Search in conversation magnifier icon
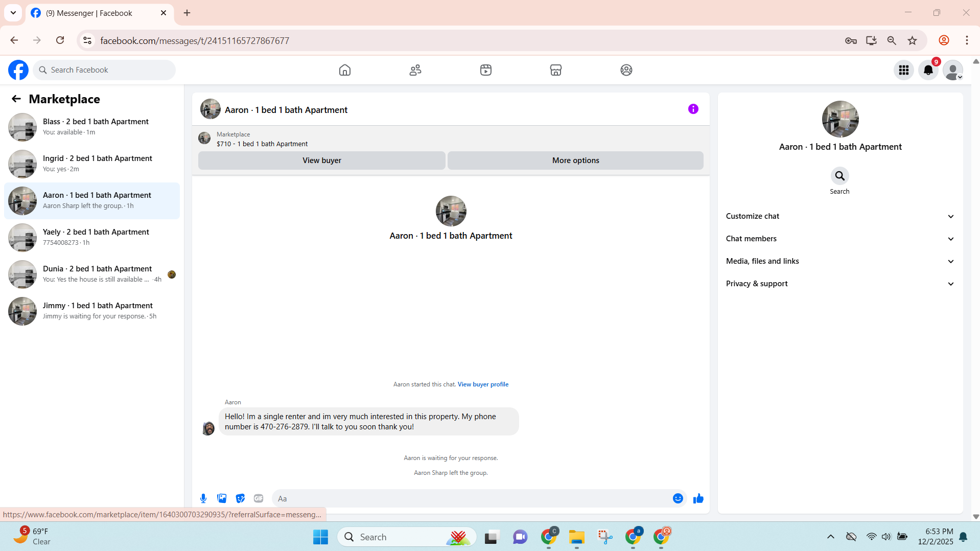The width and height of the screenshot is (980, 551). click(x=839, y=176)
